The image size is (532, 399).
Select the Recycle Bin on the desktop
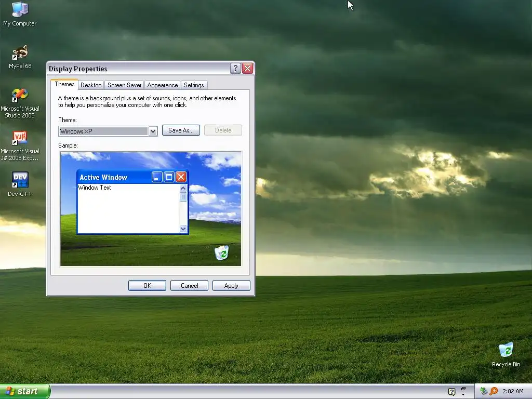506,354
